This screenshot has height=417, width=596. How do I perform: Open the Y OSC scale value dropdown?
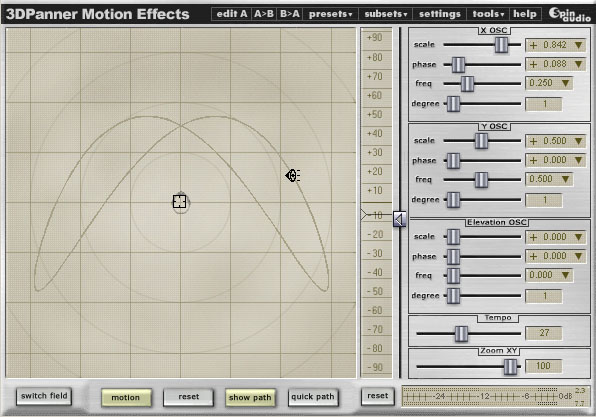click(x=579, y=141)
